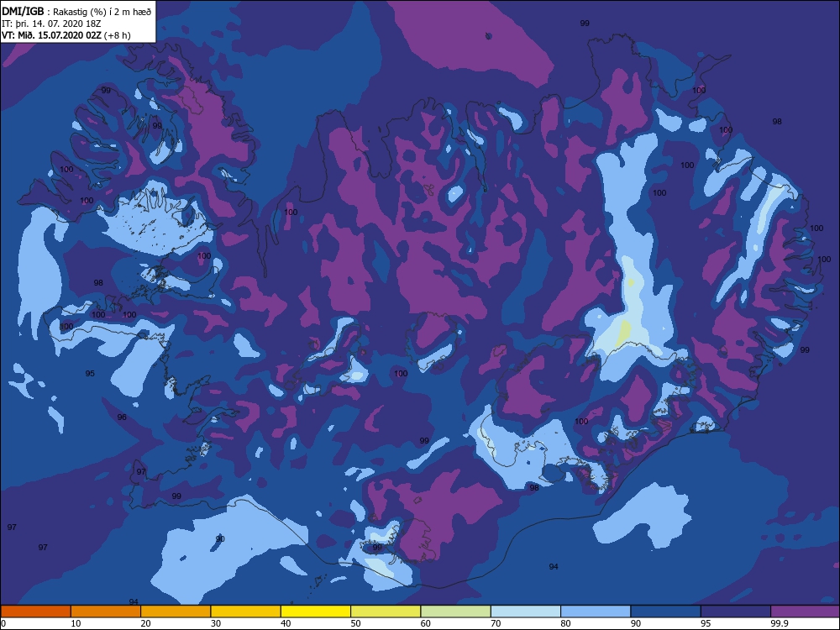Click legend scale label "40"

pos(286,623)
